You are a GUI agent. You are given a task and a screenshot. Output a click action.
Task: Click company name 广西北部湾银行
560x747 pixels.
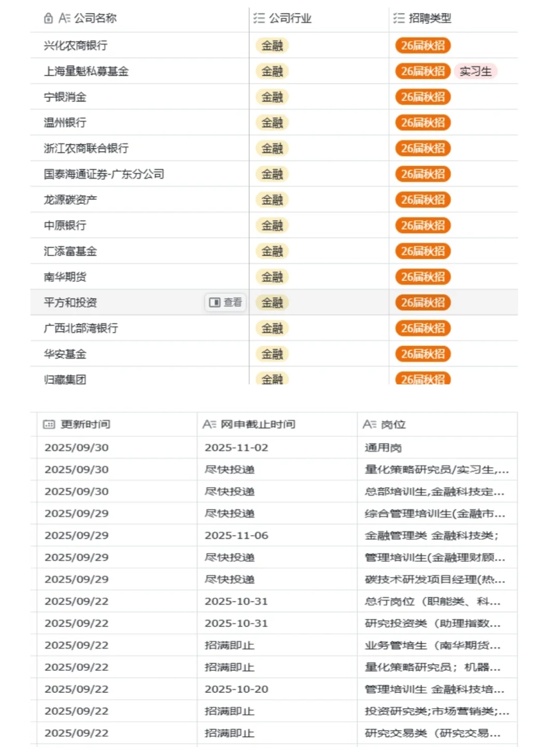pos(81,328)
